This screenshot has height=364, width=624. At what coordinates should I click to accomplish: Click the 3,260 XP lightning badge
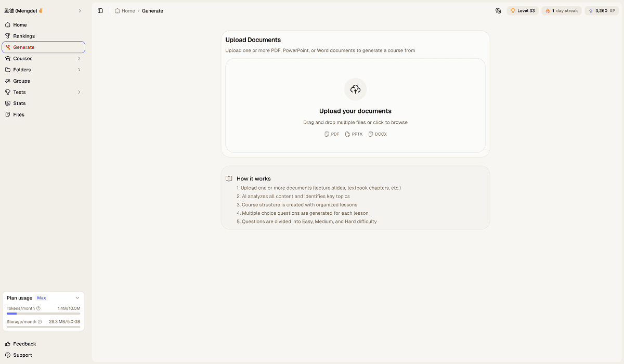(x=601, y=10)
